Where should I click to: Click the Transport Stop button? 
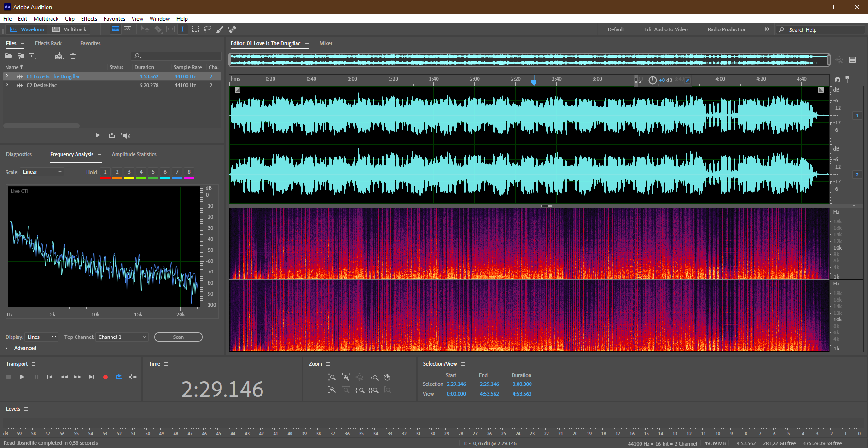coord(8,377)
